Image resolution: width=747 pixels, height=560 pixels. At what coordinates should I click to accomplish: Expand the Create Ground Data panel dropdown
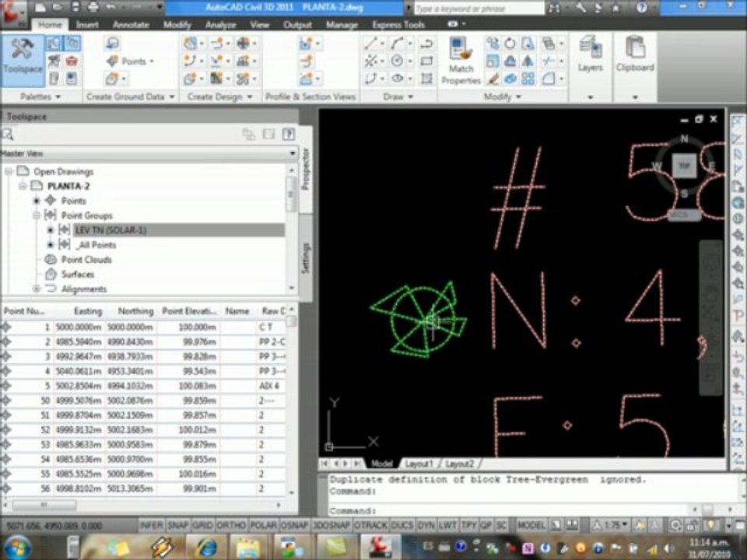(x=172, y=96)
